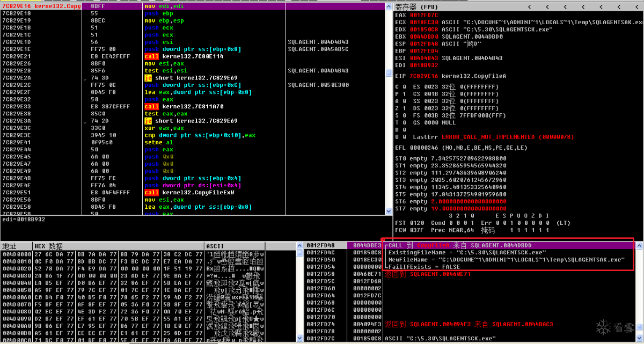644x344 pixels.
Task: Click NewFileName stack argument line
Action: (x=507, y=259)
